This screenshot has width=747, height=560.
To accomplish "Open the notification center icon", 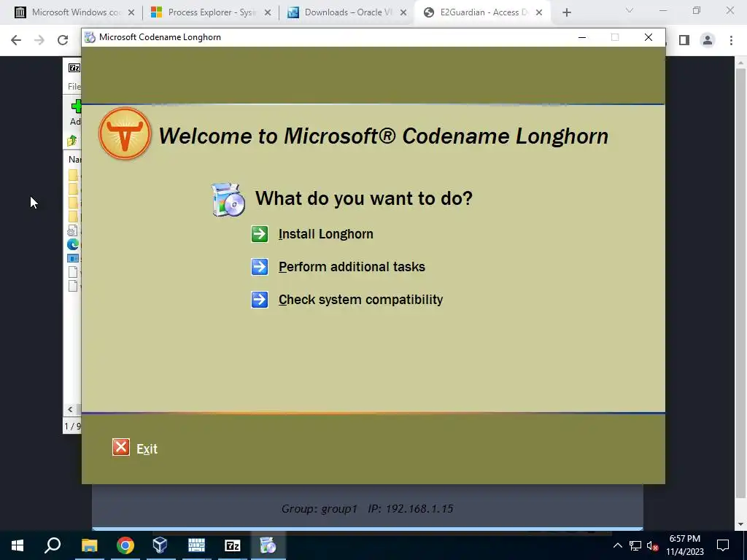I will (x=723, y=545).
